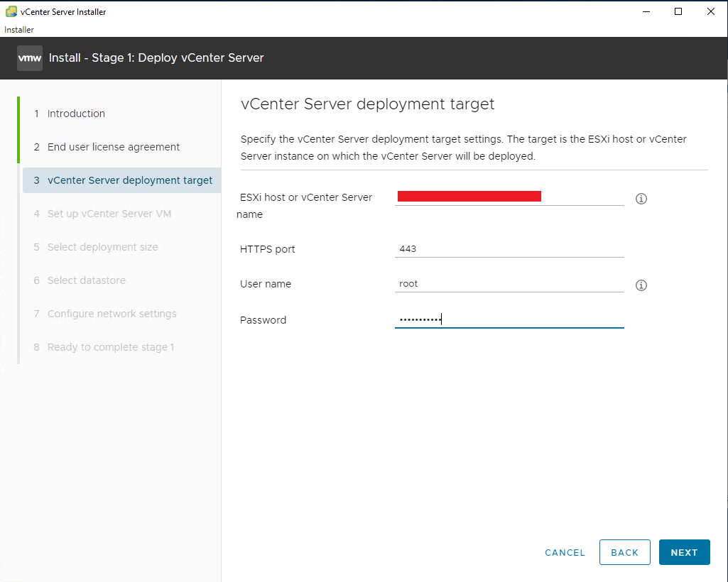Viewport: 728px width, 582px height.
Task: Click the 'ESXi host or vCenter Server name' label
Action: point(305,206)
